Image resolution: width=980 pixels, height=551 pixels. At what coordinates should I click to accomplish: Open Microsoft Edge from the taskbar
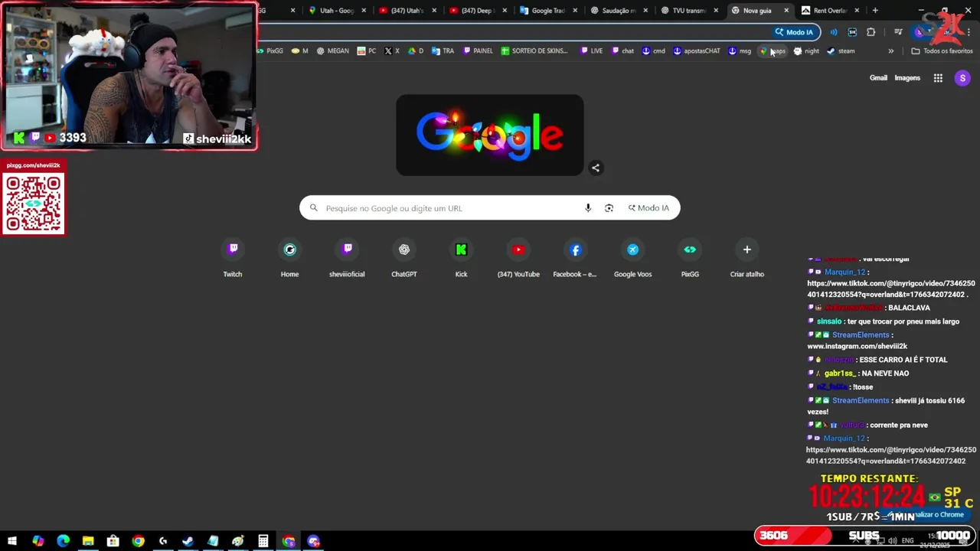63,541
